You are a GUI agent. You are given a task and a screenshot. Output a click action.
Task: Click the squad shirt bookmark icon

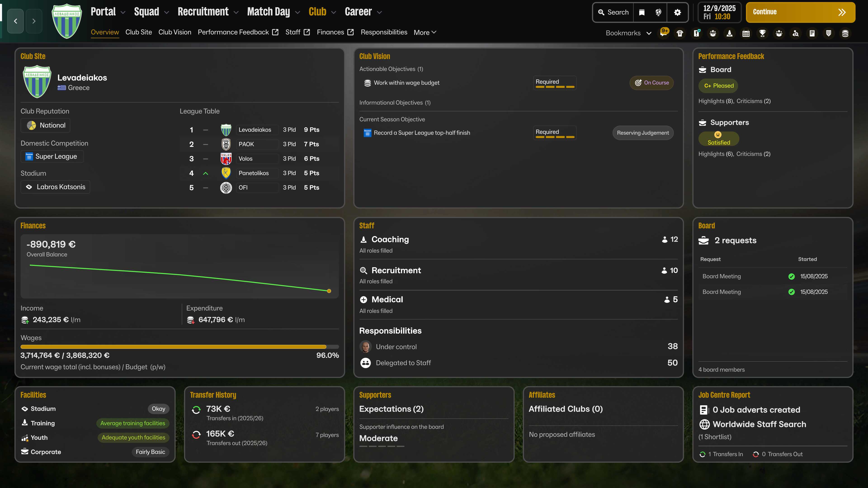tap(680, 33)
